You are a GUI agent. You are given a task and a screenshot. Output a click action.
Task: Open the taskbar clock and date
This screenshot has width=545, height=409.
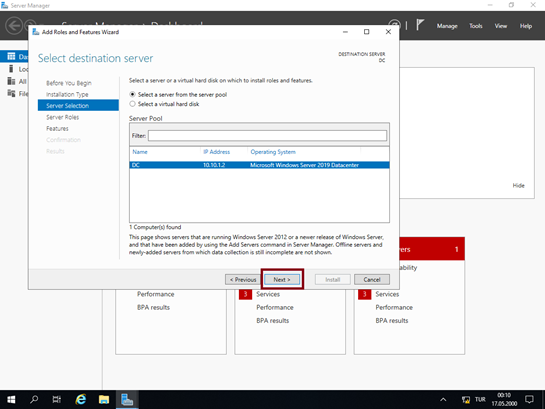pos(504,400)
